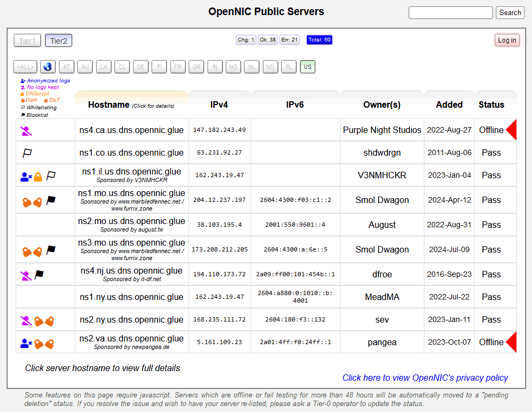This screenshot has height=412, width=532.
Task: Click Whitelisting legend entry
Action: (x=39, y=108)
